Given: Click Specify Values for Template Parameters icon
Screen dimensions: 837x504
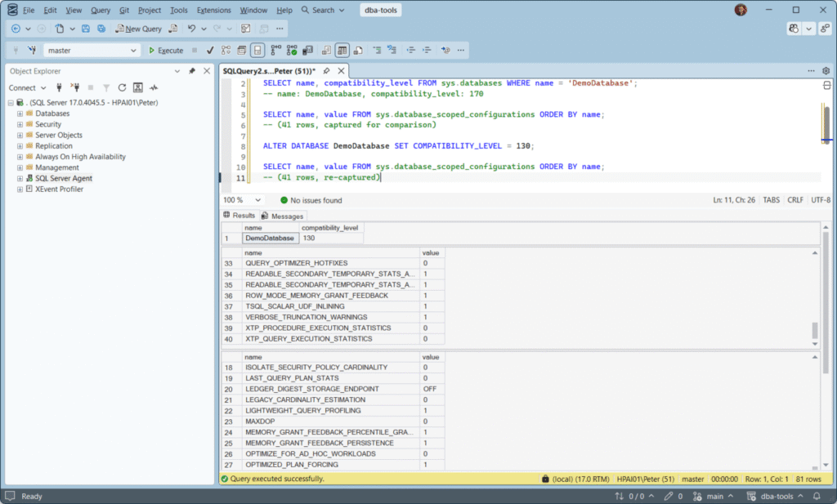Looking at the screenshot, I should click(445, 50).
